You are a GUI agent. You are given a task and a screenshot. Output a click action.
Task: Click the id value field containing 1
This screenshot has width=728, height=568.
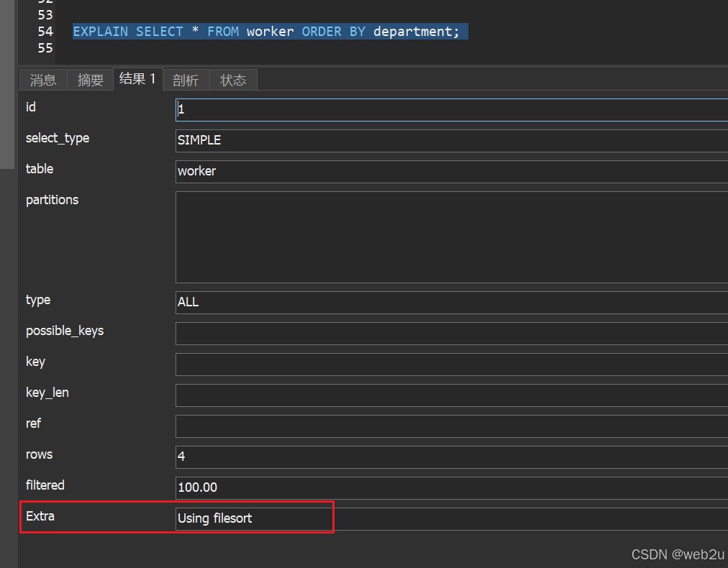click(451, 109)
